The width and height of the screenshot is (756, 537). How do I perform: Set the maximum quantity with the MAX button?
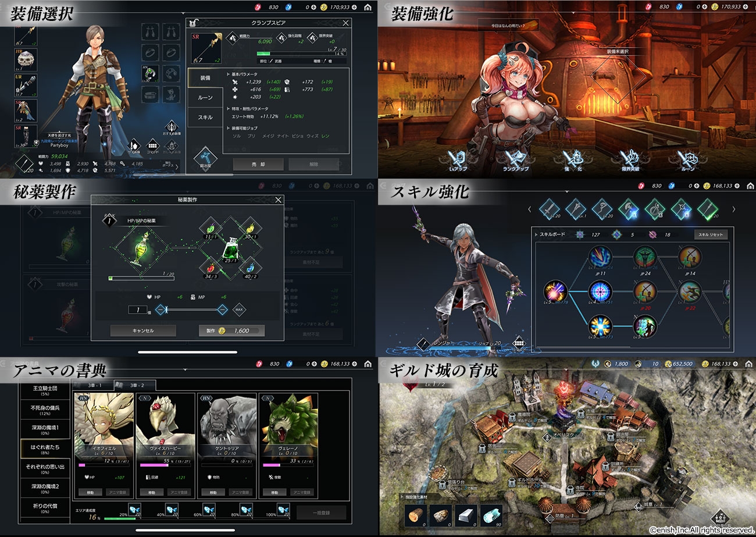tap(240, 310)
